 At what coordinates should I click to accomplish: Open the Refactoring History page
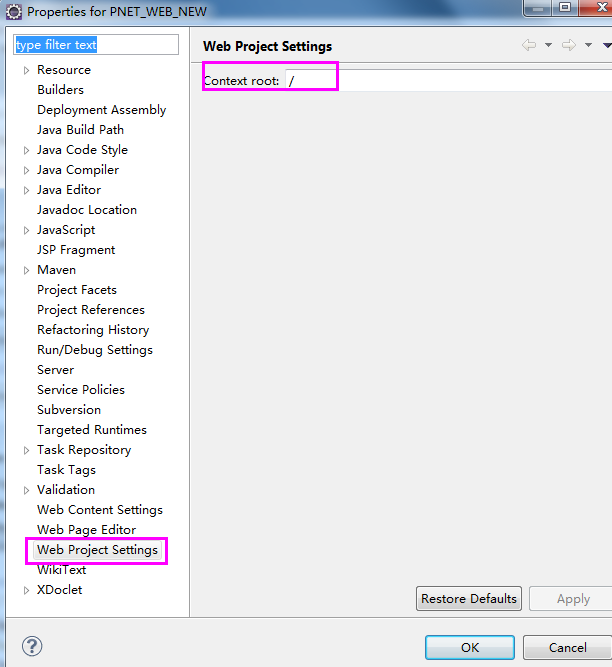[x=93, y=330]
